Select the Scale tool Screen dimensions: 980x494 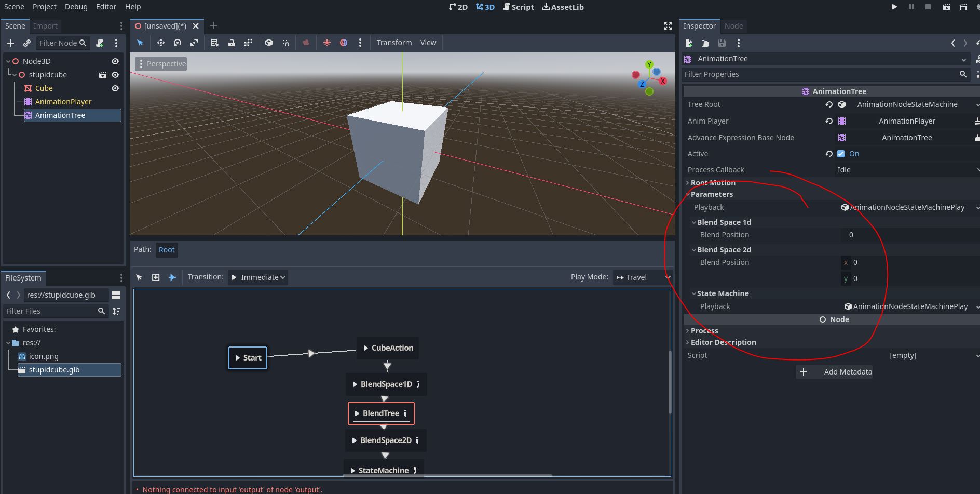tap(194, 43)
